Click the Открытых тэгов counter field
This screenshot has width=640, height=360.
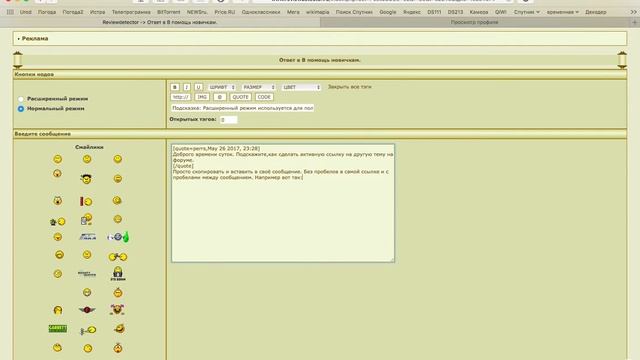coord(228,120)
